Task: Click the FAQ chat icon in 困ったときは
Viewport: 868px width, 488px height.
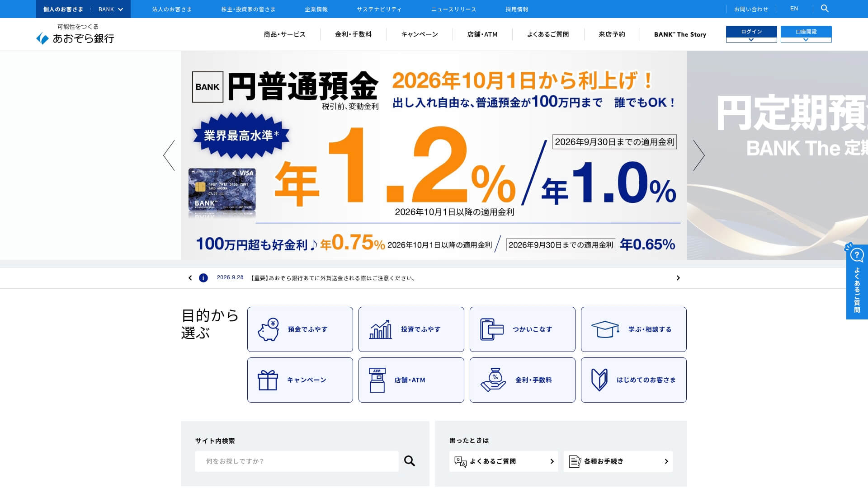Action: tap(460, 461)
